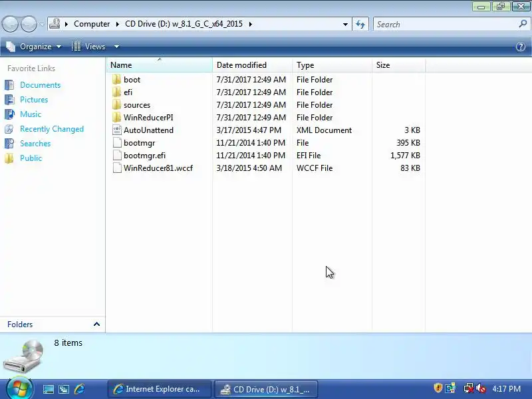Click the Recently Changed icon
Image resolution: width=532 pixels, height=399 pixels.
[9, 129]
